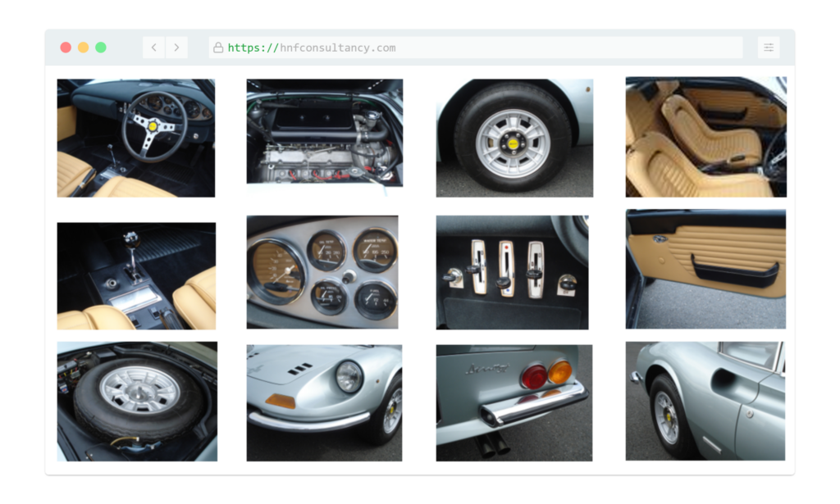Click the padlock icon in address bar
The width and height of the screenshot is (840, 504).
pos(218,48)
